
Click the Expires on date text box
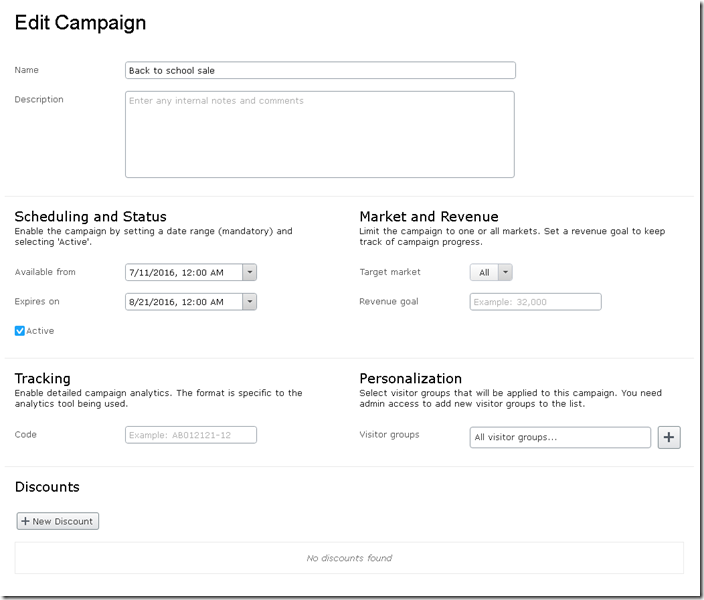click(x=183, y=301)
